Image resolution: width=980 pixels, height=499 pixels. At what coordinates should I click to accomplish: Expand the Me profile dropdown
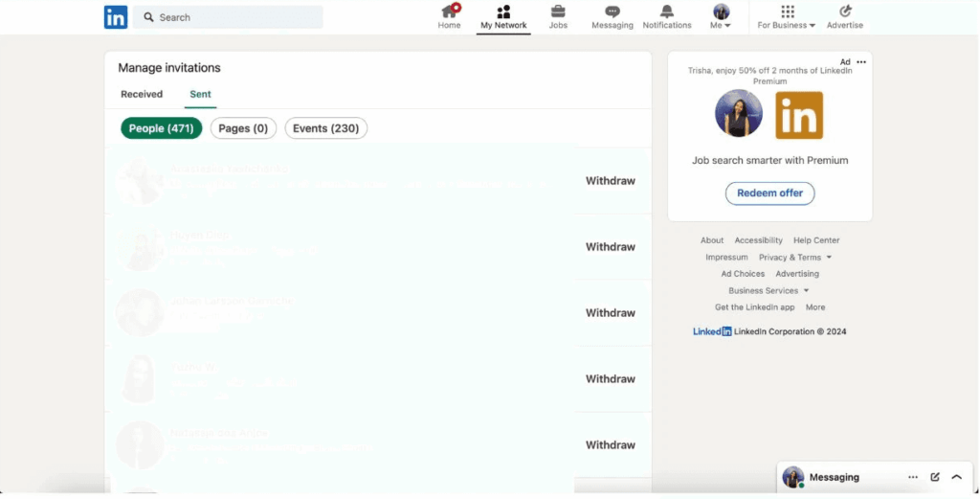(x=721, y=17)
